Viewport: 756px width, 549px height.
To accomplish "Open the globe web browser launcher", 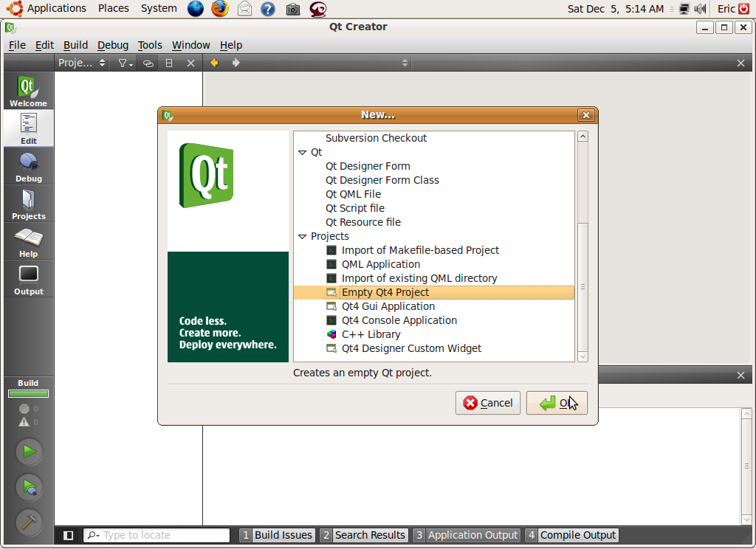I will (195, 9).
